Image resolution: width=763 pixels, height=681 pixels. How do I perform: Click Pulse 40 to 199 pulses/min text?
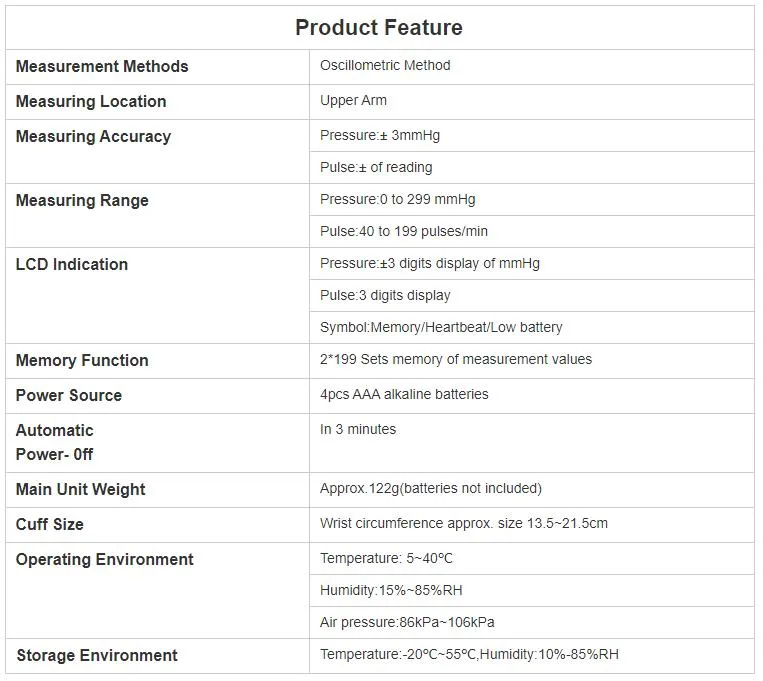403,231
